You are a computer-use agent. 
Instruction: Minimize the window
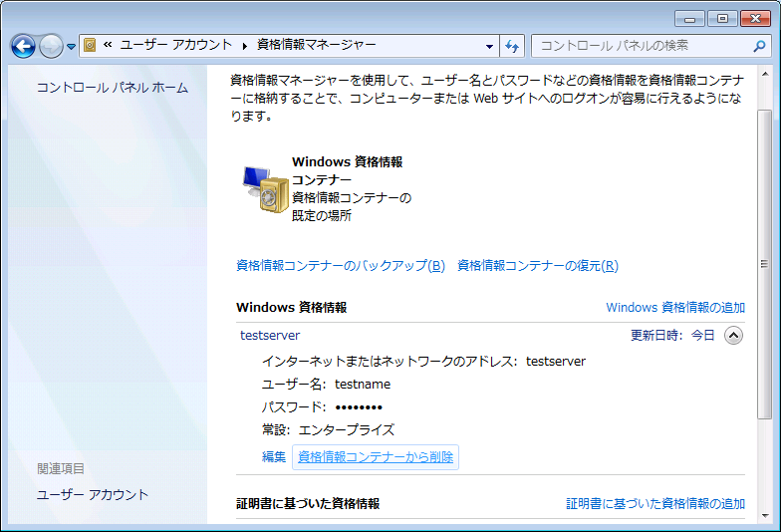[x=689, y=19]
